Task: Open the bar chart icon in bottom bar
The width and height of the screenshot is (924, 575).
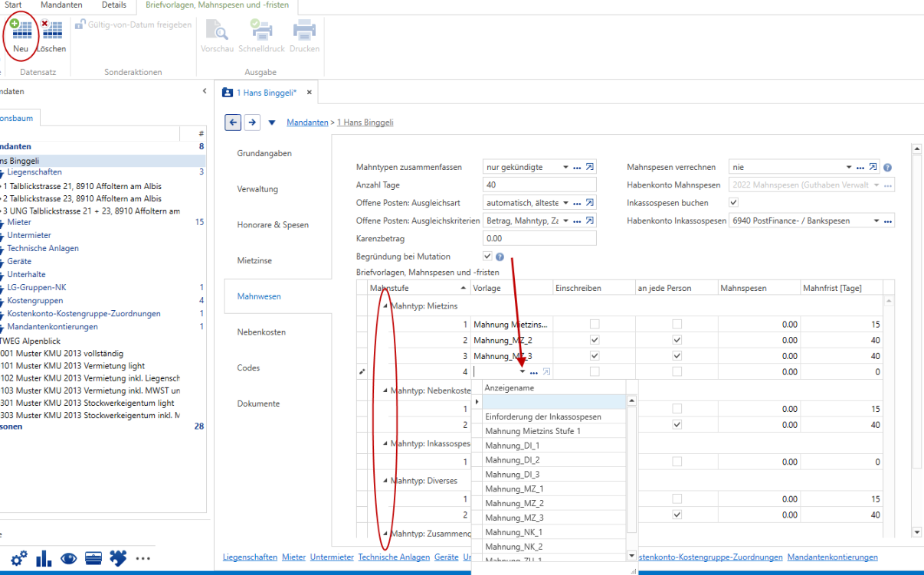Action: 44,557
